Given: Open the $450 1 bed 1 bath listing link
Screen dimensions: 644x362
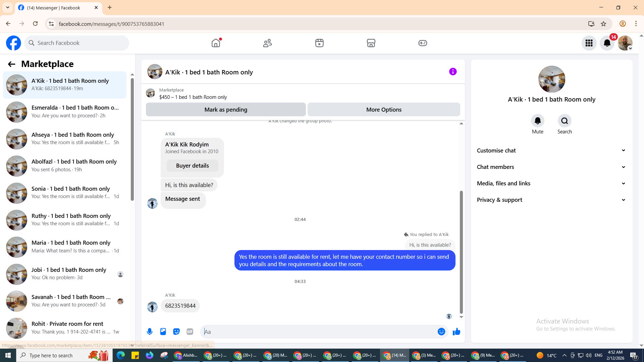Looking at the screenshot, I should 193,97.
